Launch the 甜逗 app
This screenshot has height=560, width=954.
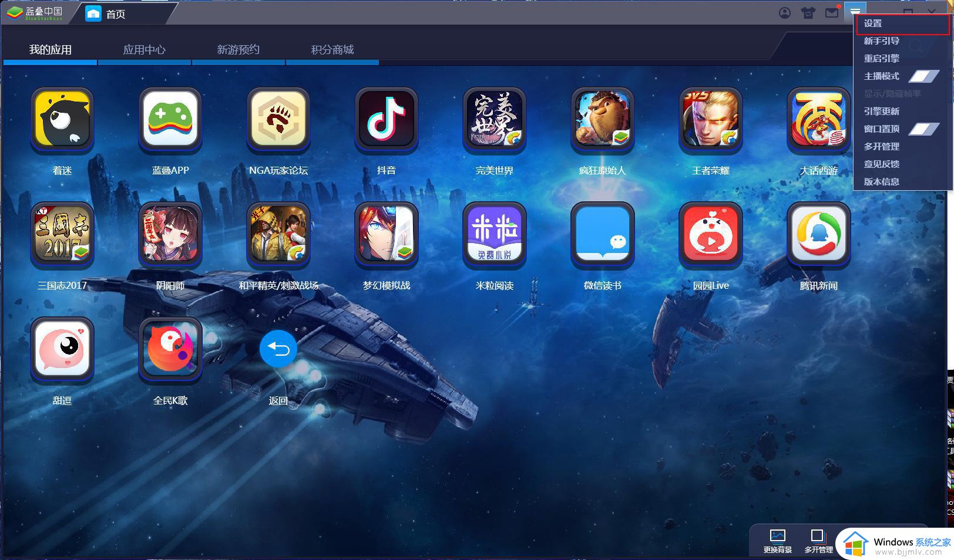(62, 349)
